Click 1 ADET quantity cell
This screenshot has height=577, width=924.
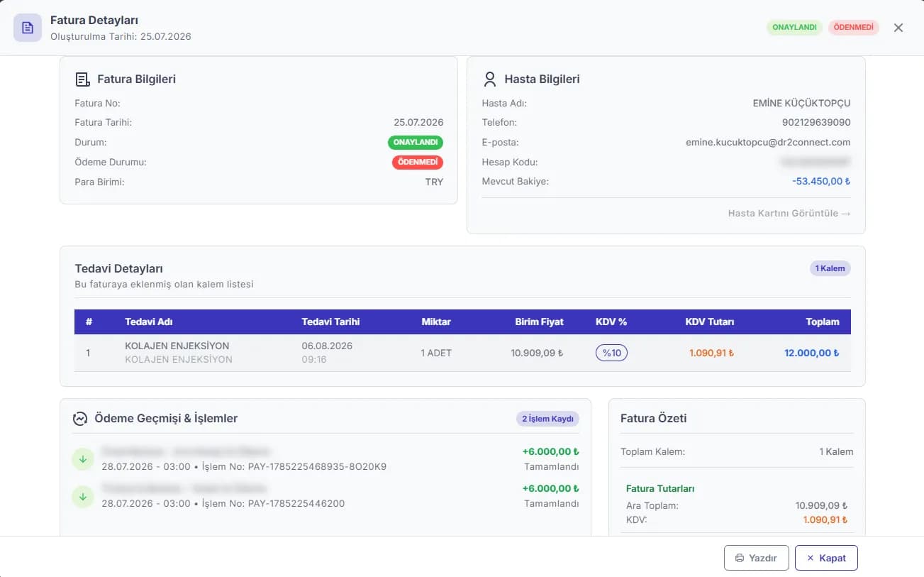[x=436, y=353]
